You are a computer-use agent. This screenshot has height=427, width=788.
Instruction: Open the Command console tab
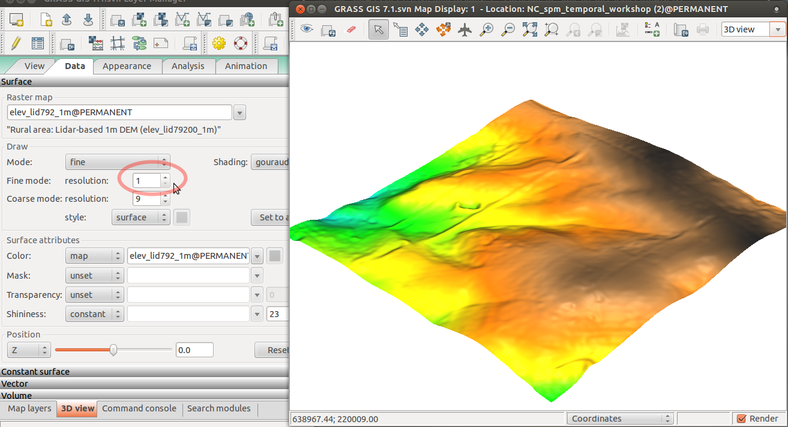point(139,408)
